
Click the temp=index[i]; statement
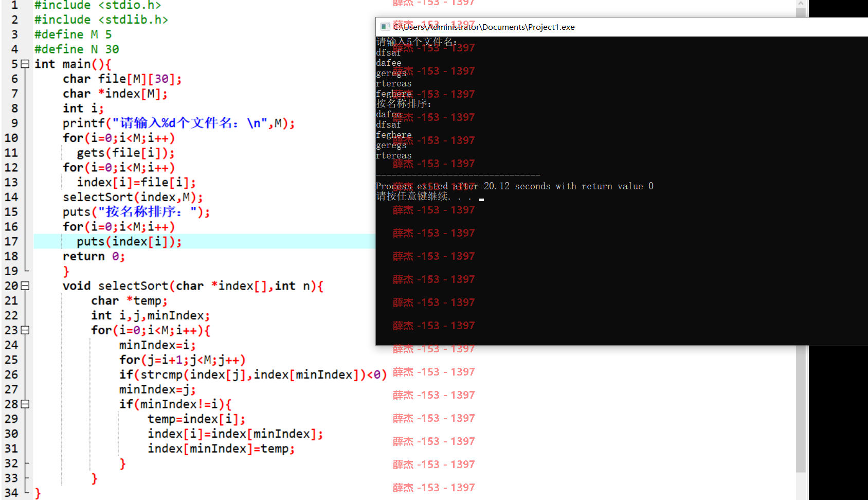[196, 419]
